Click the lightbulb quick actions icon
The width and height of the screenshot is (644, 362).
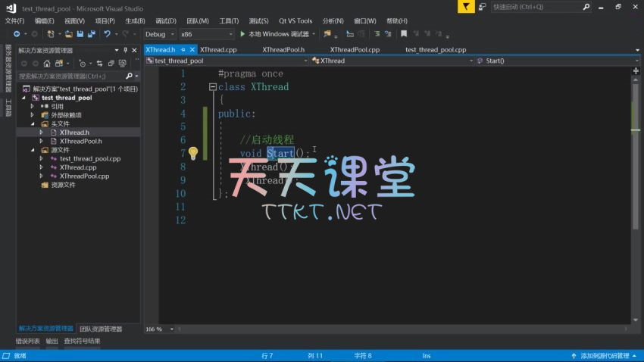192,153
